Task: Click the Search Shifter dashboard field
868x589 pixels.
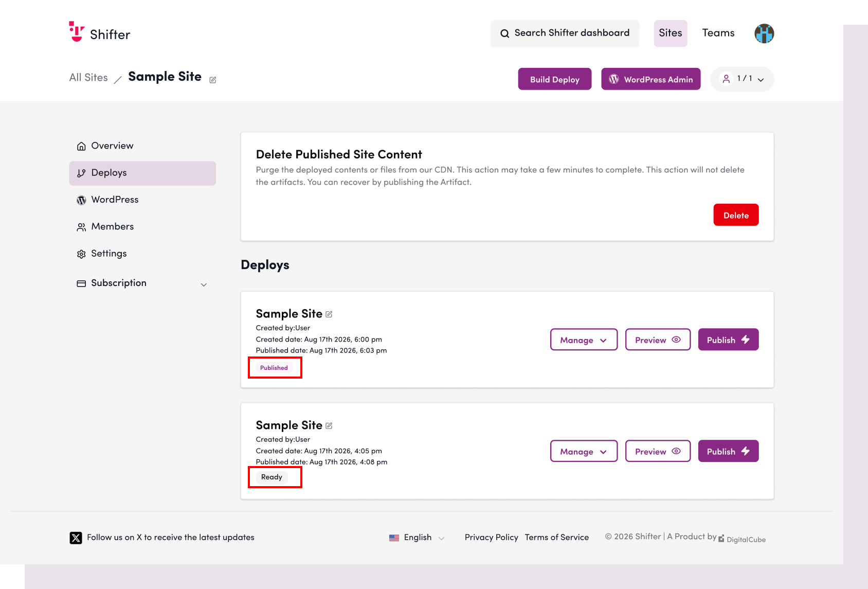Action: tap(565, 33)
